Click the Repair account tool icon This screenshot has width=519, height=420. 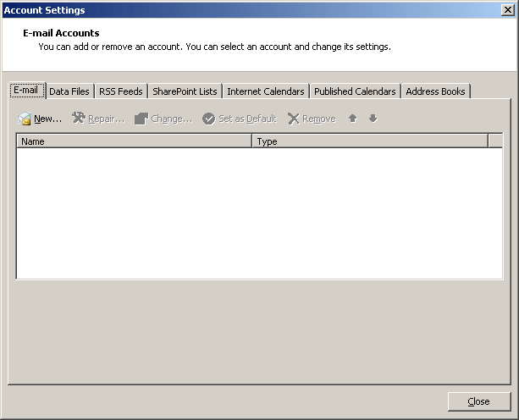tap(79, 119)
